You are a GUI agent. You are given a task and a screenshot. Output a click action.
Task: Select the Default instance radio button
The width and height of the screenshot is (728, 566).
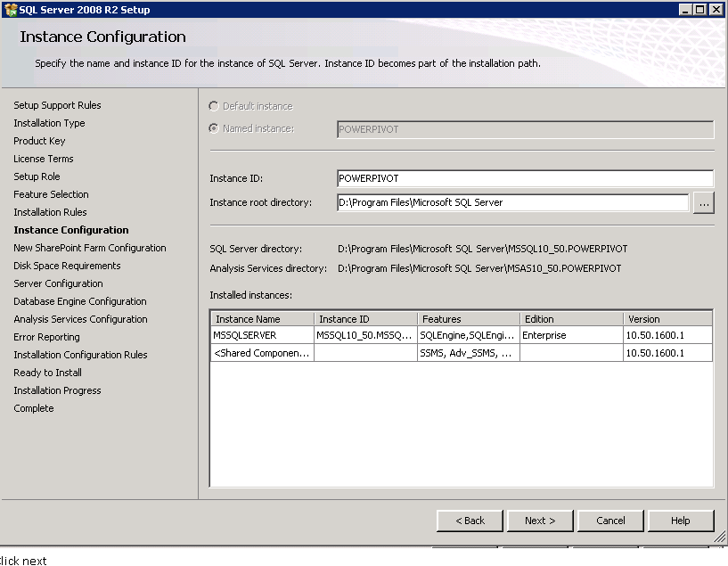click(x=214, y=106)
